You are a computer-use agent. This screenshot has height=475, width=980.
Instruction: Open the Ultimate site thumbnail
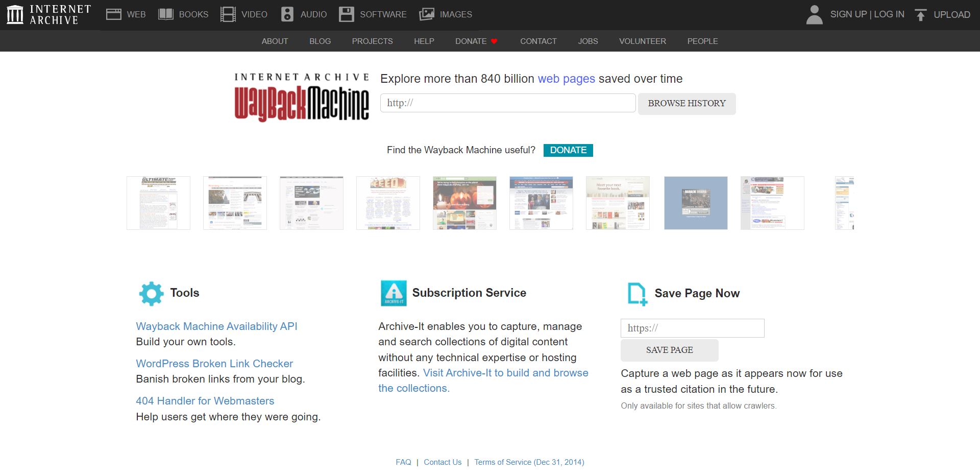pos(158,203)
